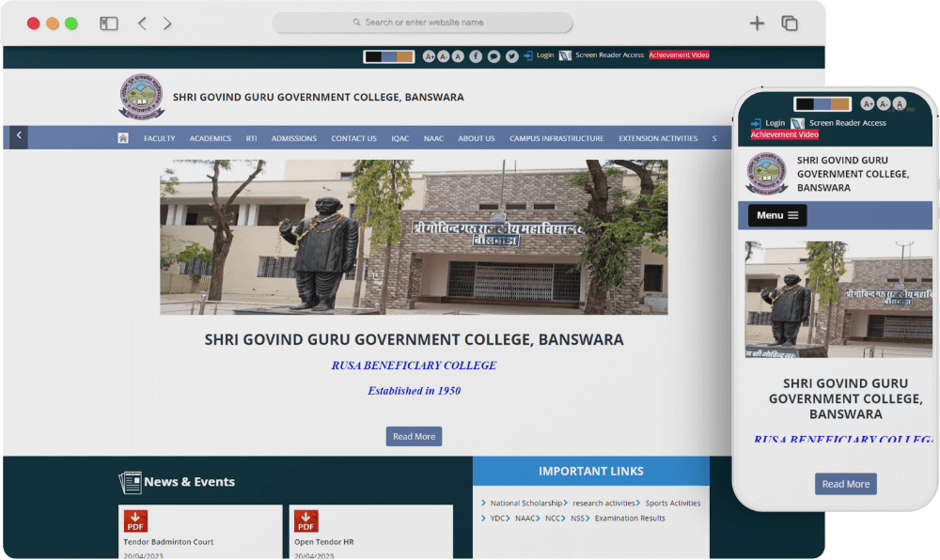Open the RTI menu item
940x560 pixels.
pos(251,138)
